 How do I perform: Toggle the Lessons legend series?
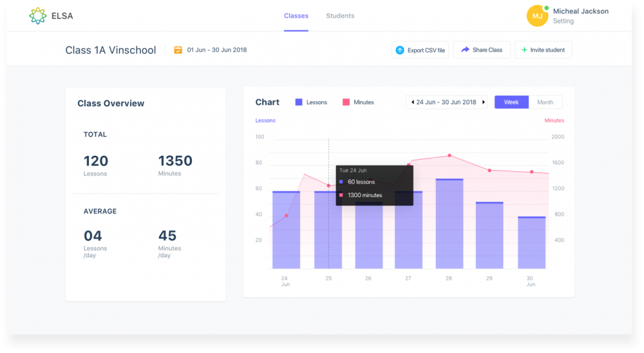[x=311, y=102]
